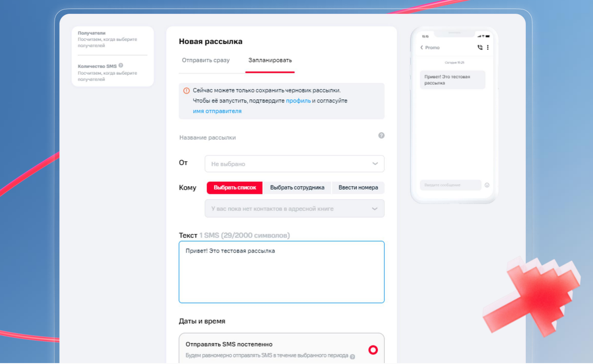
Task: Click the Выбрать сотрудника option
Action: coord(298,188)
